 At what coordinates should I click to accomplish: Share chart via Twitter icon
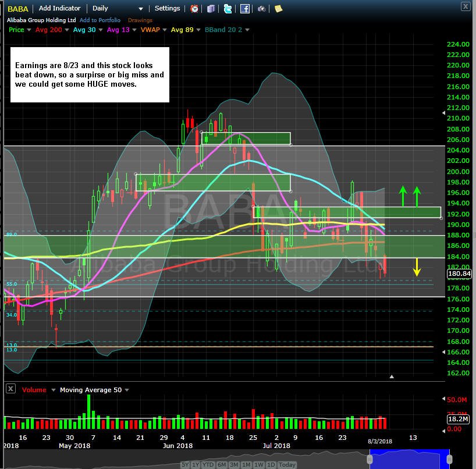[x=228, y=9]
